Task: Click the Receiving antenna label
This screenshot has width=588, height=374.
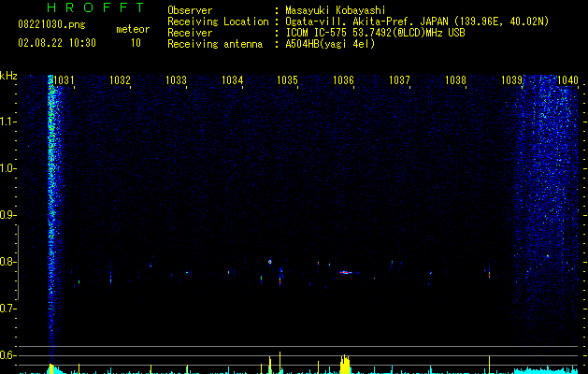Action: click(x=215, y=44)
